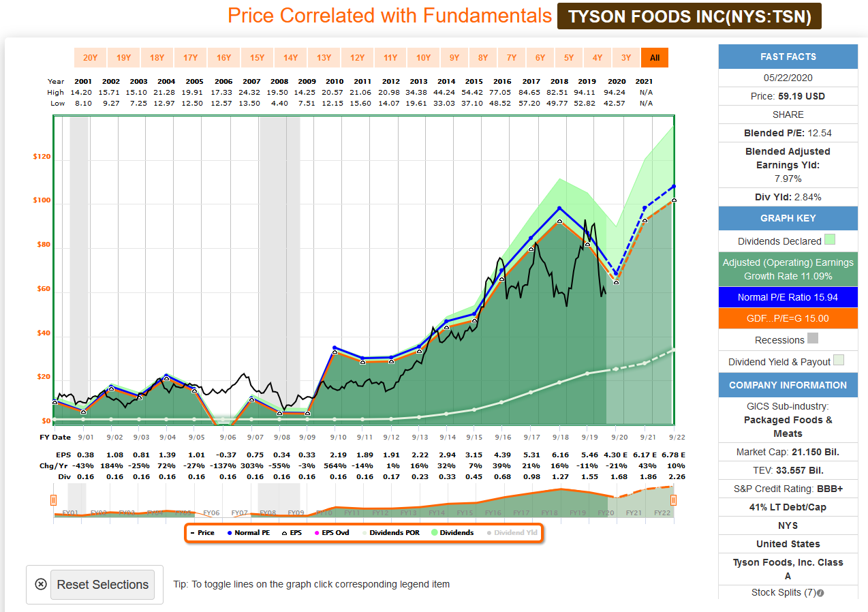Click the date 05/22/2020
The image size is (868, 612).
(x=788, y=78)
